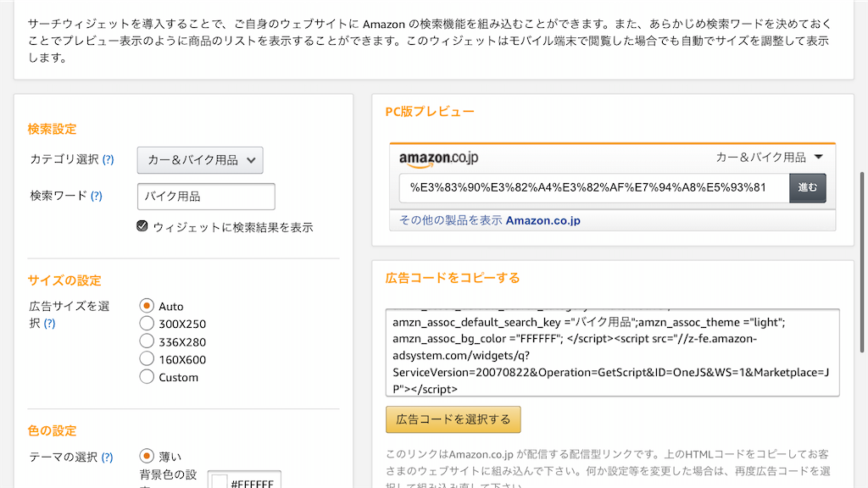Image resolution: width=868 pixels, height=488 pixels.
Task: Click the 検索設定 heading text
Action: pos(52,129)
